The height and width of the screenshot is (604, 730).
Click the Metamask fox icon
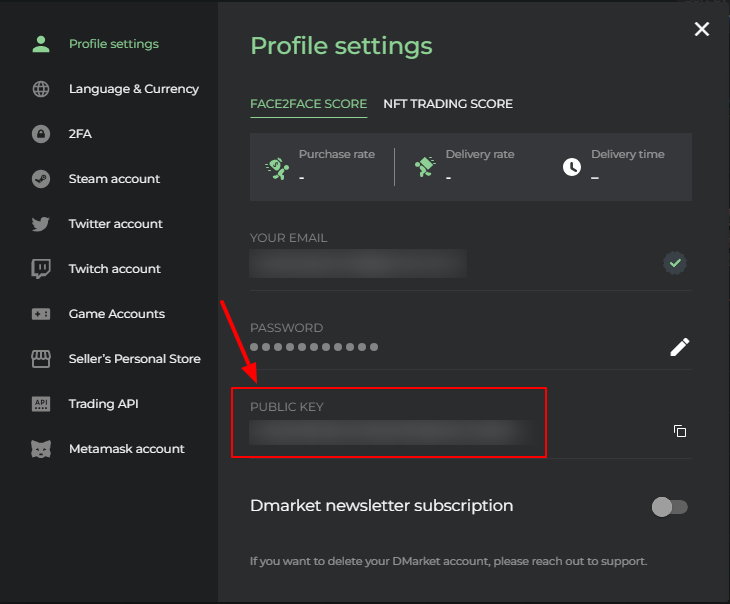pyautogui.click(x=41, y=449)
